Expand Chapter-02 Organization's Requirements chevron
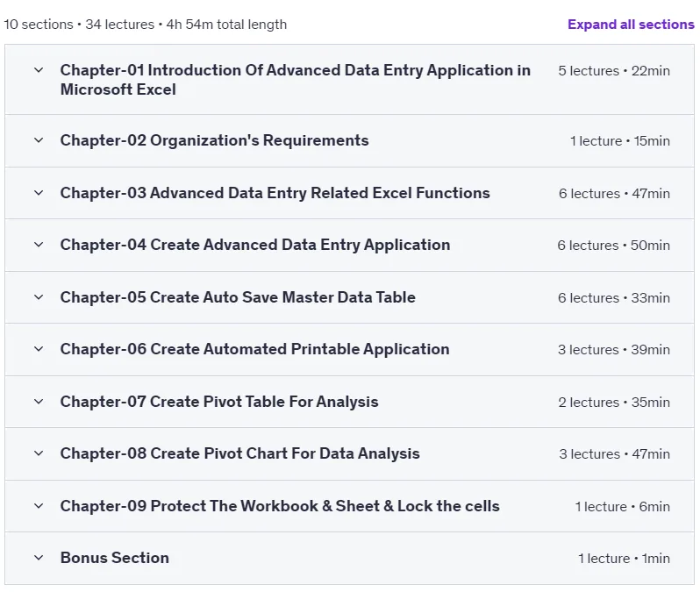 [x=39, y=140]
